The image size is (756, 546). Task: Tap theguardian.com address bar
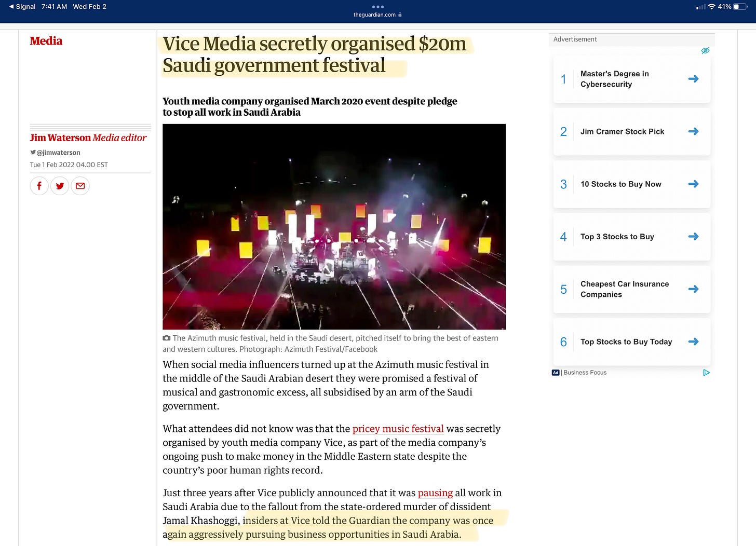(x=377, y=15)
